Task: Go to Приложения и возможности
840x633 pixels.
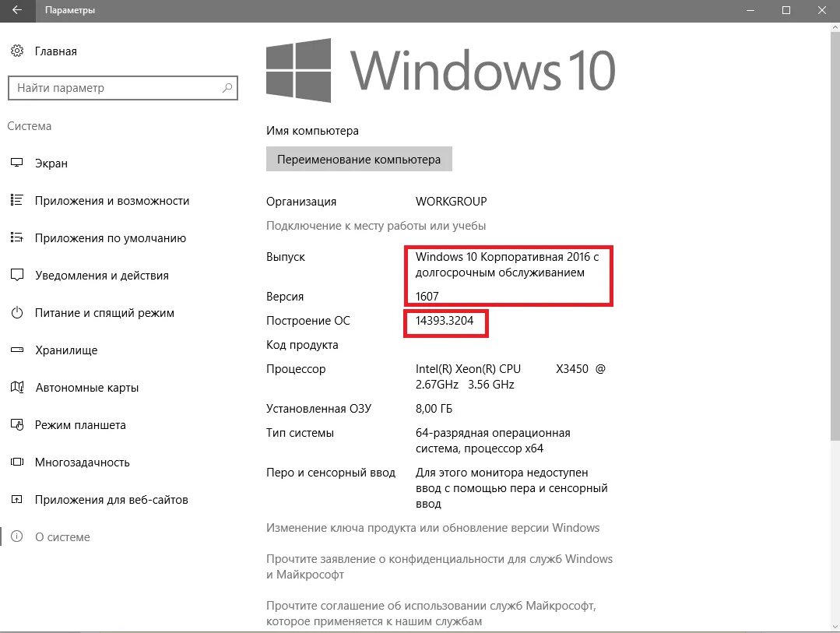Action: pyautogui.click(x=112, y=201)
